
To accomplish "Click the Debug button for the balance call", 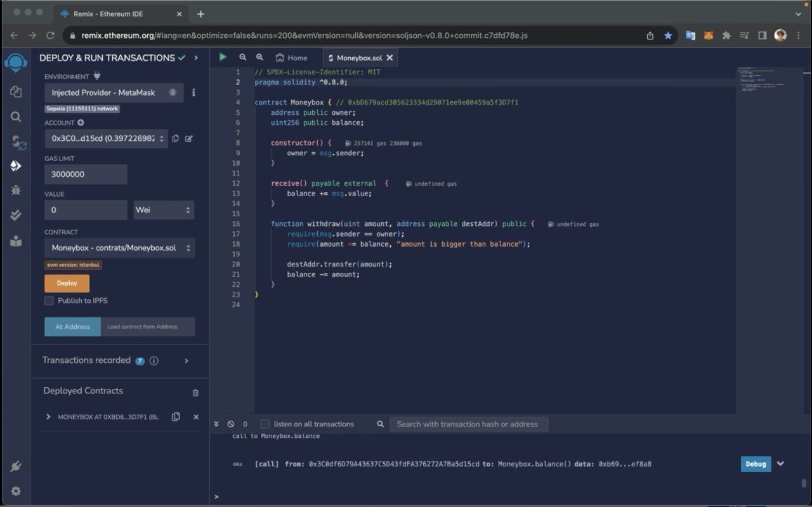I will point(755,464).
